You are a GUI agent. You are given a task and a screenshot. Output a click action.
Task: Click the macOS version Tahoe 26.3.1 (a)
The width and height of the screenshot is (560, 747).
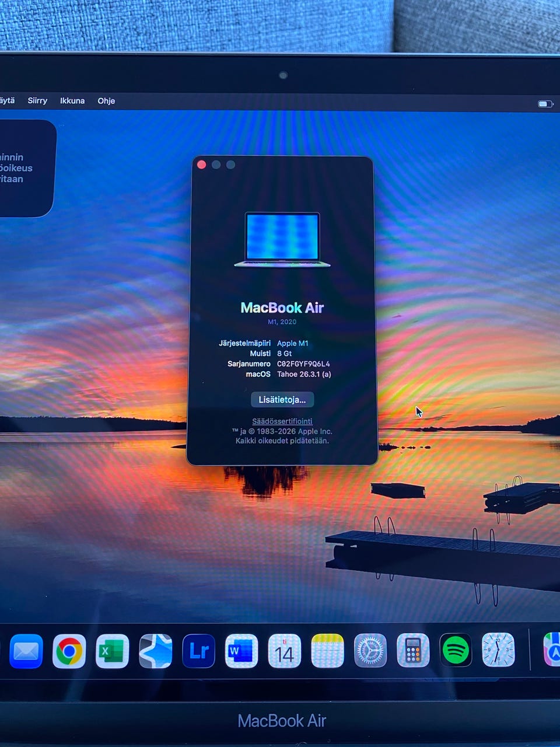[304, 374]
